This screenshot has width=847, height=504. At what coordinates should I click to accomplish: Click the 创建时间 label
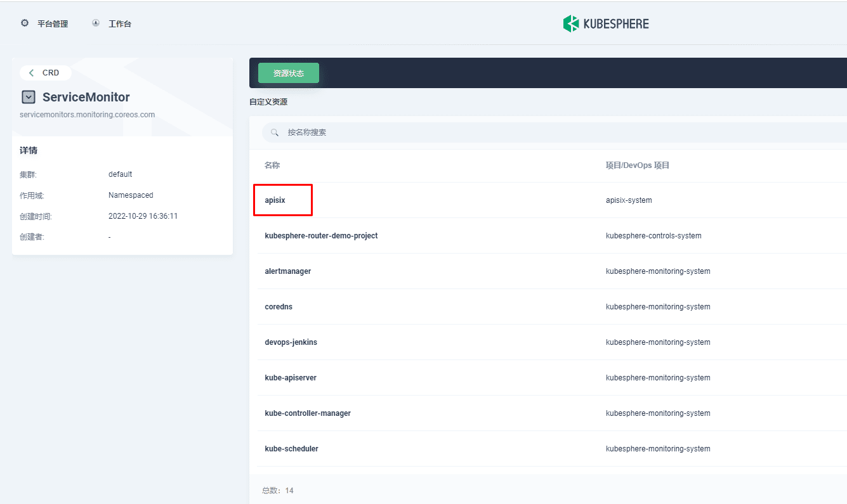pyautogui.click(x=36, y=216)
